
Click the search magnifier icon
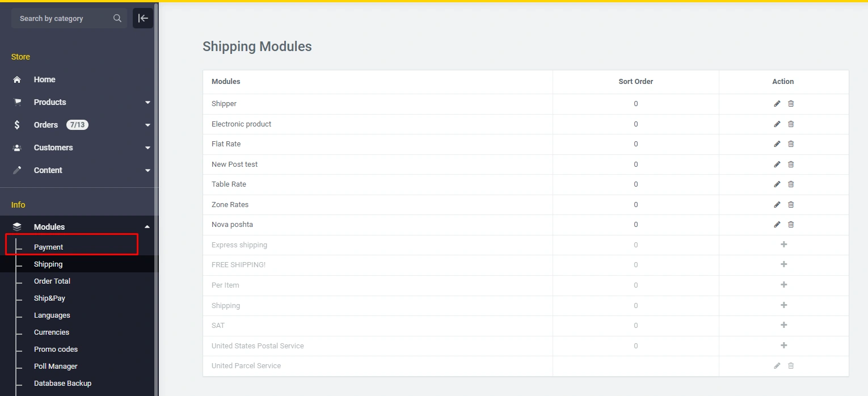pyautogui.click(x=117, y=18)
